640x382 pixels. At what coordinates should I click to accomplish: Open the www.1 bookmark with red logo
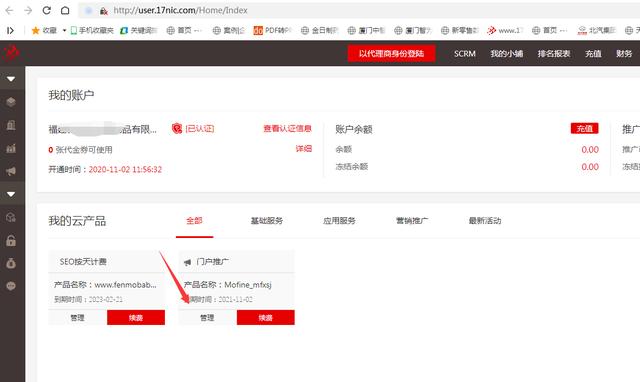[505, 30]
